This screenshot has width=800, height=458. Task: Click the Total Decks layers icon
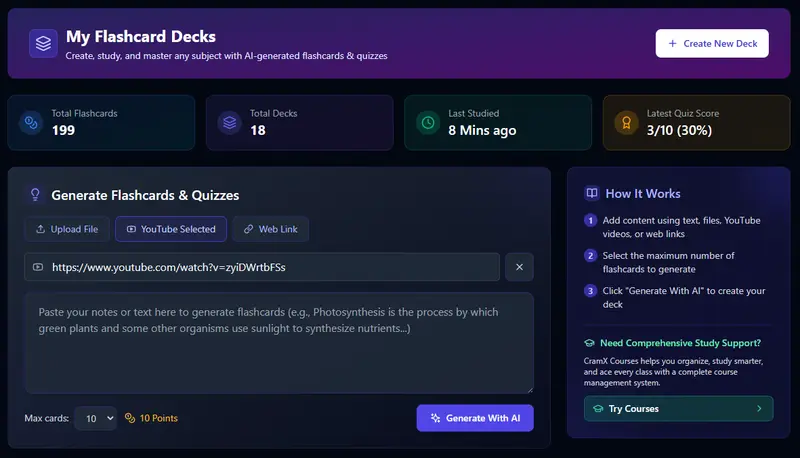(x=229, y=123)
